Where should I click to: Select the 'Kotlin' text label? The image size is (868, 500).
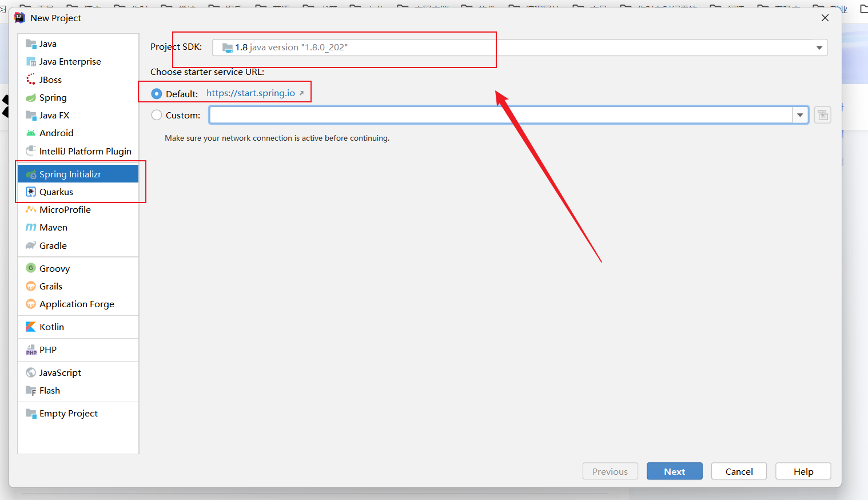(x=51, y=327)
